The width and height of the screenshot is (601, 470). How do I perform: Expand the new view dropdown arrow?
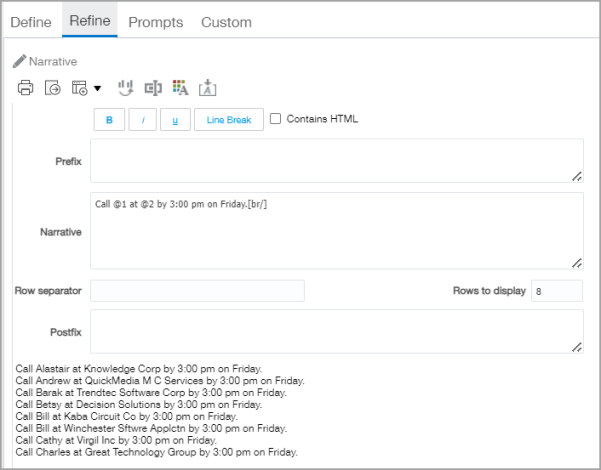[x=98, y=89]
